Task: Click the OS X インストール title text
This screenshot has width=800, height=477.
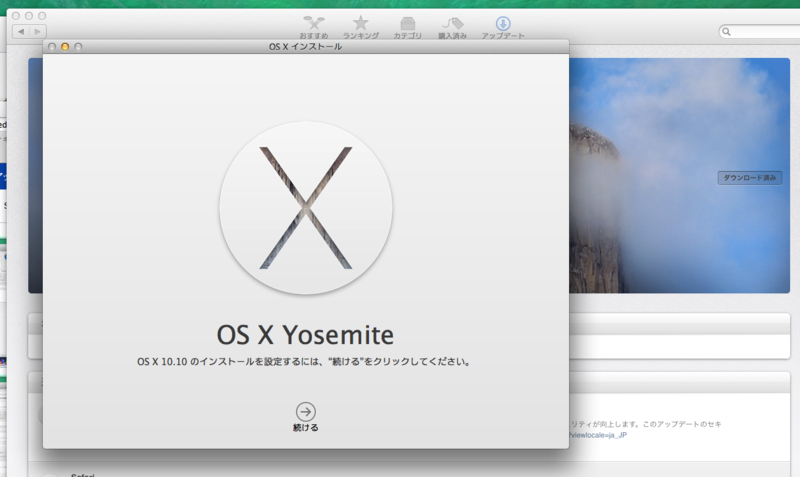Action: click(x=305, y=46)
